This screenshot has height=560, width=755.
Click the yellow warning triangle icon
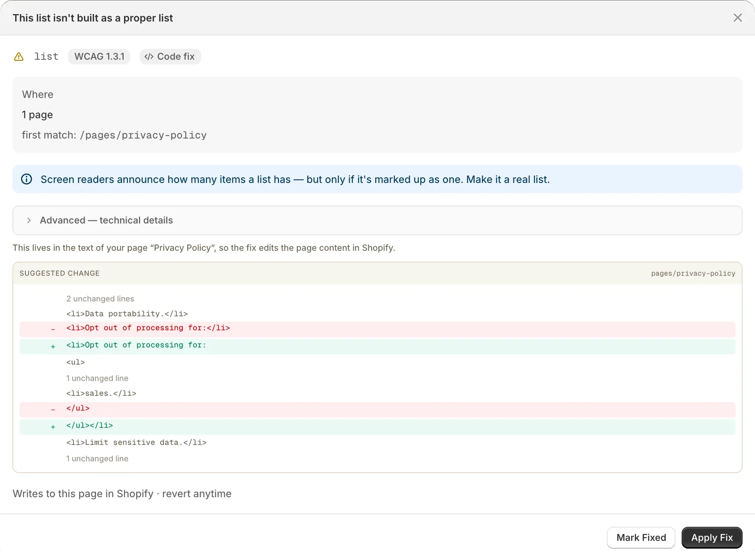click(19, 57)
